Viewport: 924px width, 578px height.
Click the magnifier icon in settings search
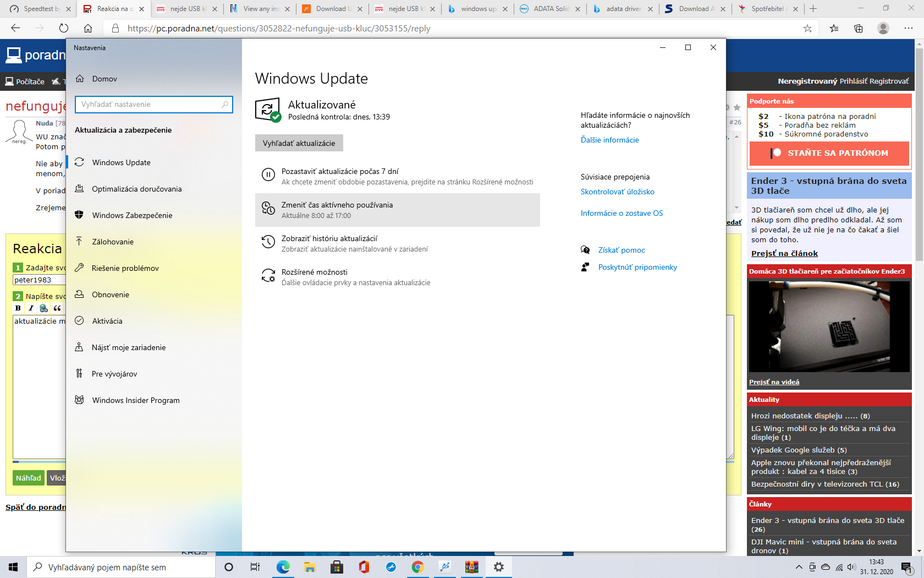[x=225, y=105]
